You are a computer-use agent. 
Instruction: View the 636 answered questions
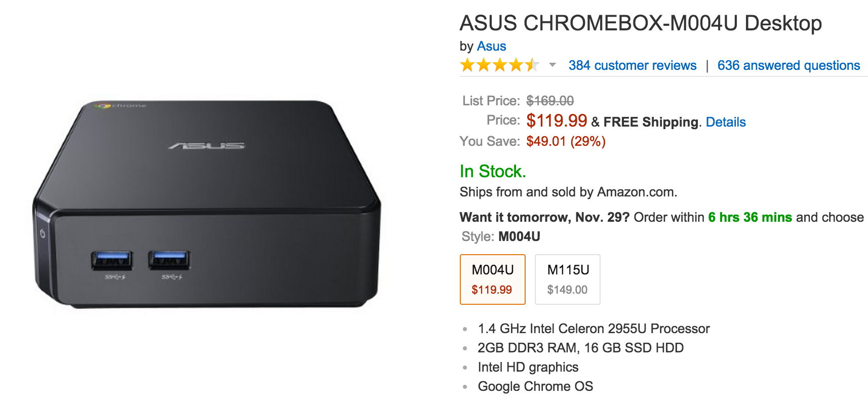[788, 65]
